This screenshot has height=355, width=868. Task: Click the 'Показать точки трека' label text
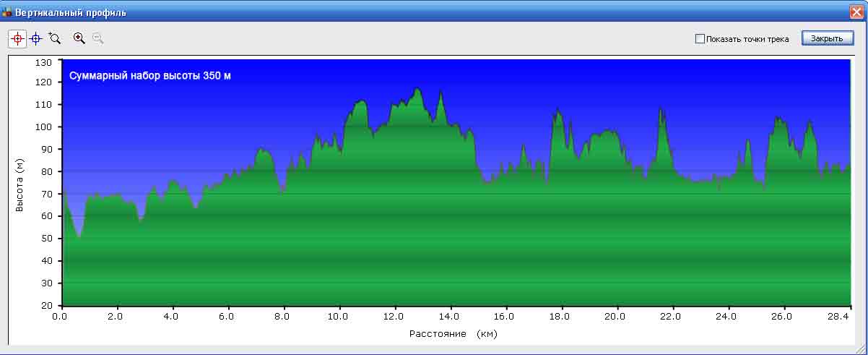(747, 39)
